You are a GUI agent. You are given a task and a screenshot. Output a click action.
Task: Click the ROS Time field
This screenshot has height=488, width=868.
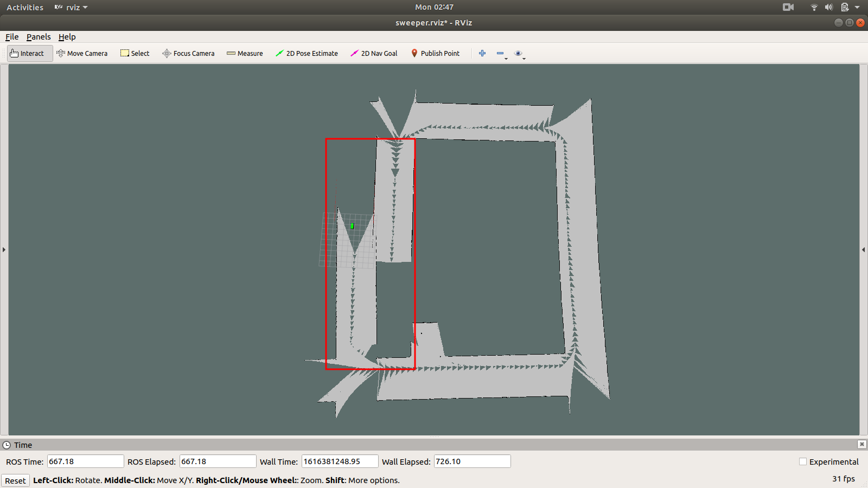pyautogui.click(x=85, y=461)
